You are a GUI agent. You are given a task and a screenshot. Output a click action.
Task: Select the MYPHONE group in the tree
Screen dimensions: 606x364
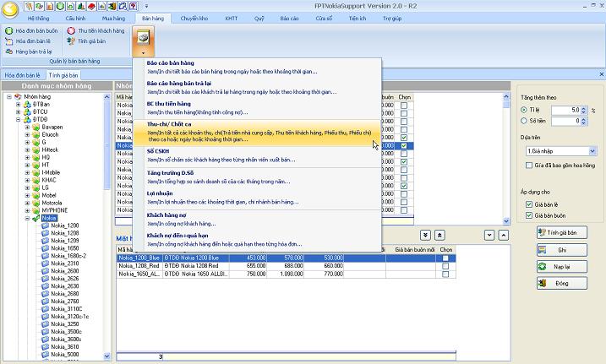[x=54, y=210]
